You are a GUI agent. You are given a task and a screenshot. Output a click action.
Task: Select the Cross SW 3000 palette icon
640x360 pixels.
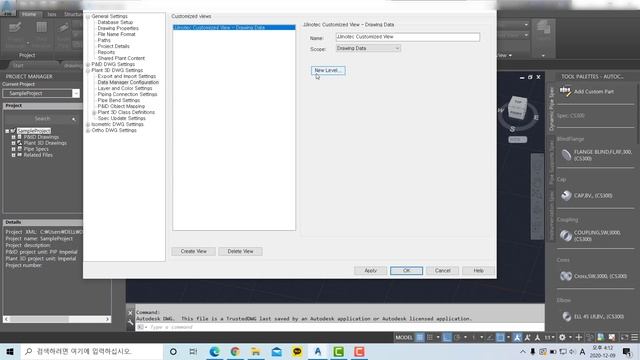(x=566, y=276)
